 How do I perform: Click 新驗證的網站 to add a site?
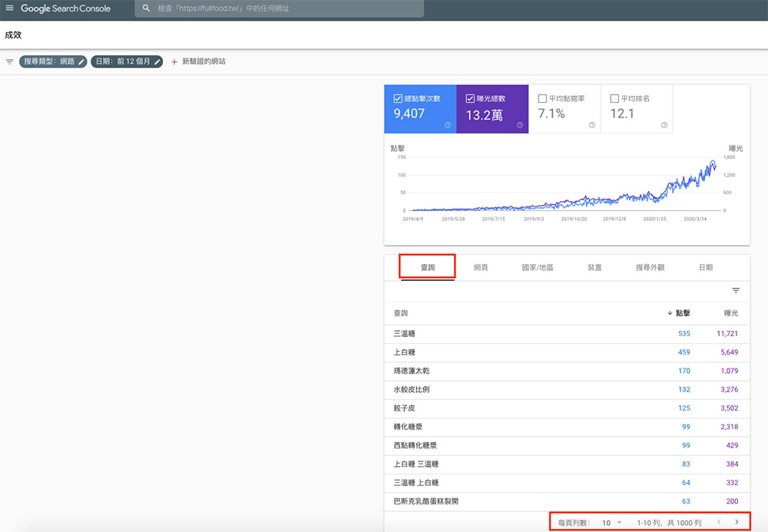[x=203, y=61]
